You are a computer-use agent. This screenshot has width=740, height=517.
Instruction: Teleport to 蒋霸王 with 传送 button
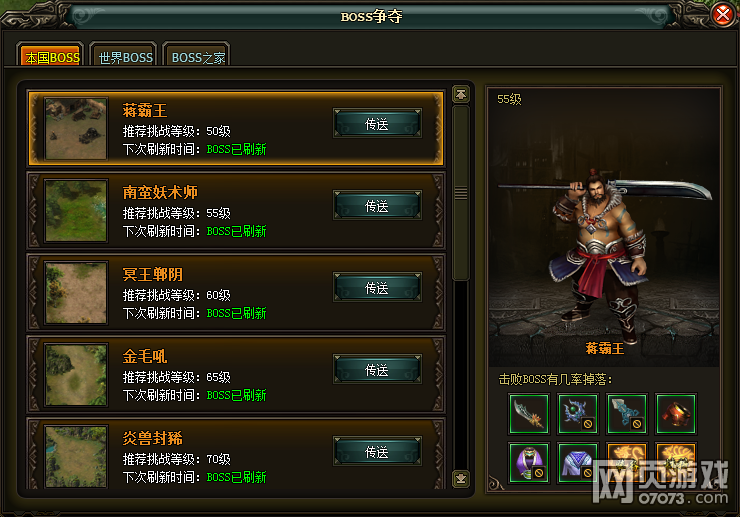[x=377, y=124]
